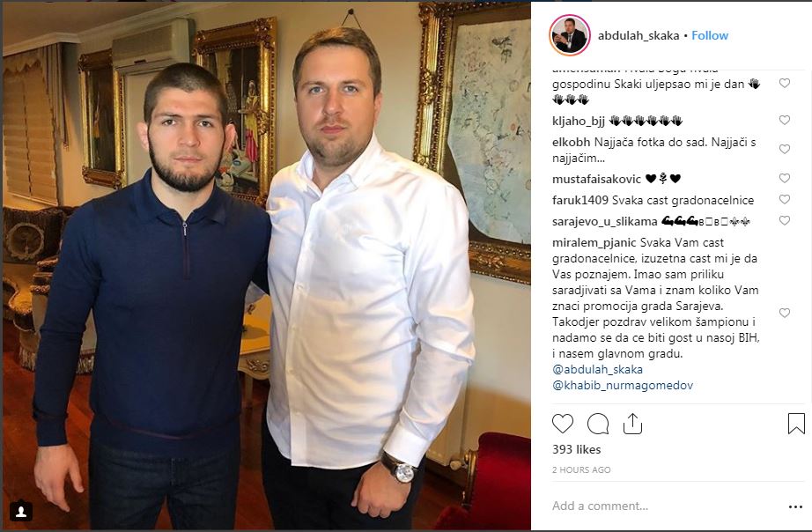Follow the abdulah_skaka account

click(710, 35)
